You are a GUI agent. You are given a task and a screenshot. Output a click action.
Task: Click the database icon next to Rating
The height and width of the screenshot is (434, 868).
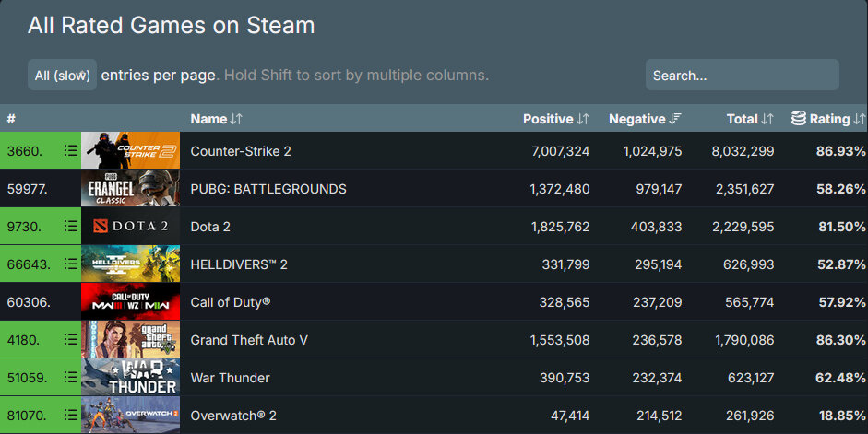[x=798, y=118]
